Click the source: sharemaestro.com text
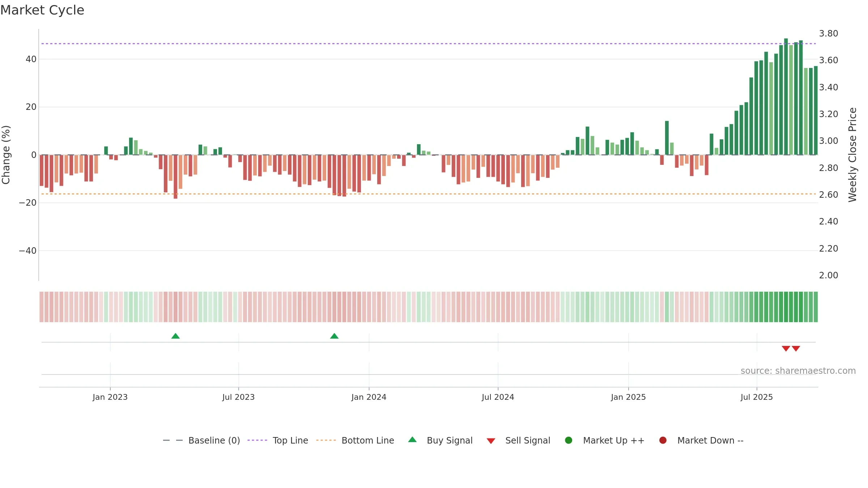 pyautogui.click(x=798, y=371)
